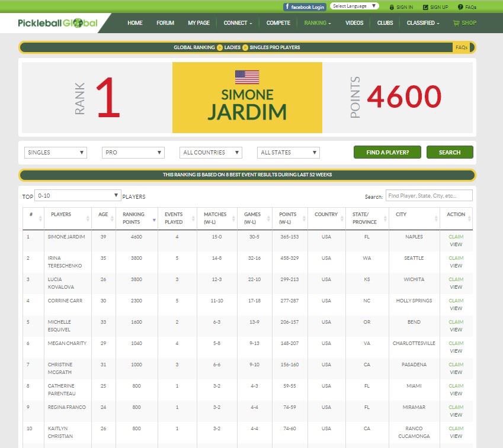View Regina Franco's profile
This screenshot has height=448, width=503.
456,415
